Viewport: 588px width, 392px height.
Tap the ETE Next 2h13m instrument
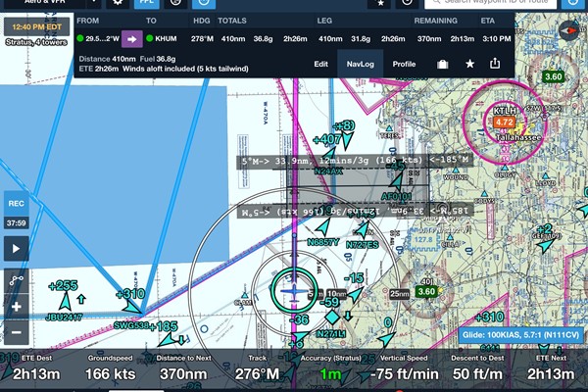551,367
